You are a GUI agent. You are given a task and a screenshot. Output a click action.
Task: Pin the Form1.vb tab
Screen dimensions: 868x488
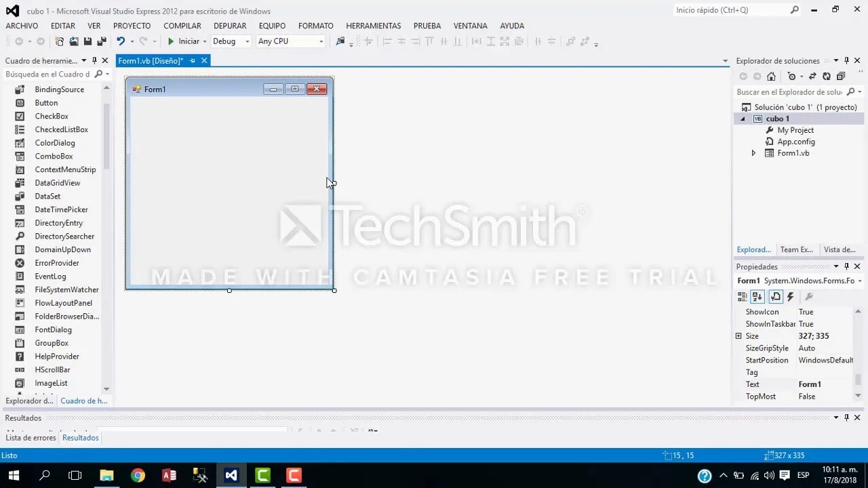[193, 61]
